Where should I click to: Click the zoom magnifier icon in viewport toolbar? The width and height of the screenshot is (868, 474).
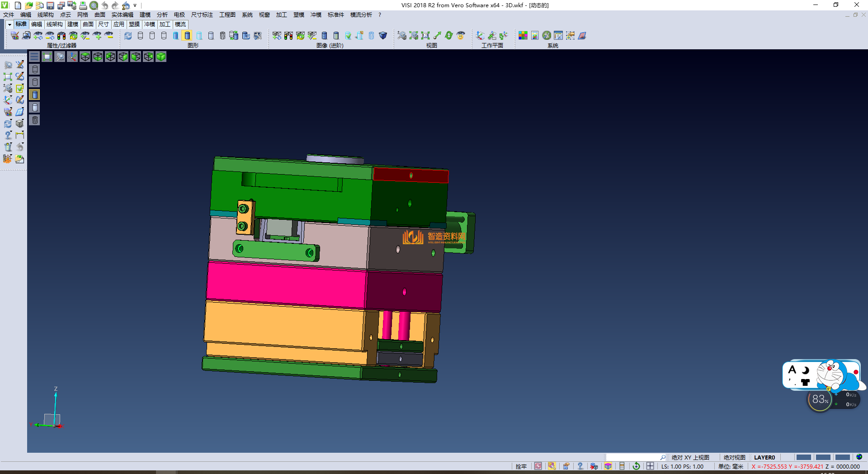[60, 57]
